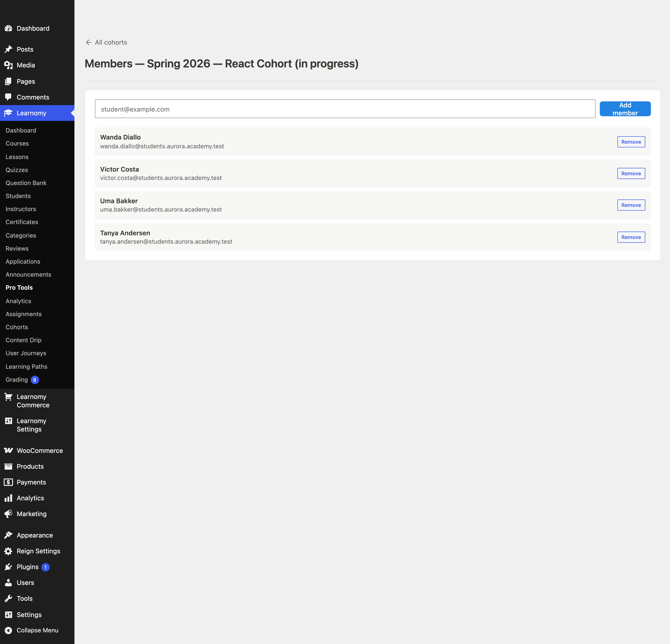Click the Appearance paintbrush icon
The width and height of the screenshot is (670, 644).
pos(9,535)
